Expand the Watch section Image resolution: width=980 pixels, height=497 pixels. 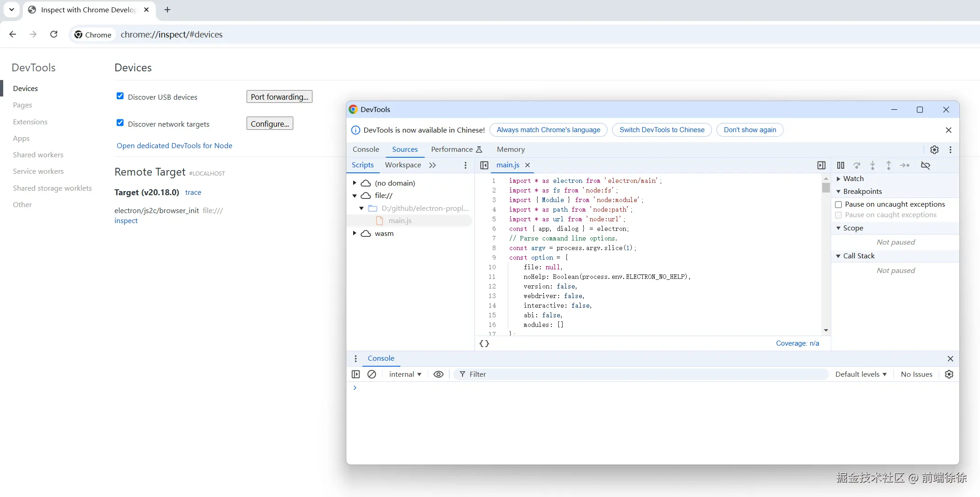[x=839, y=179]
